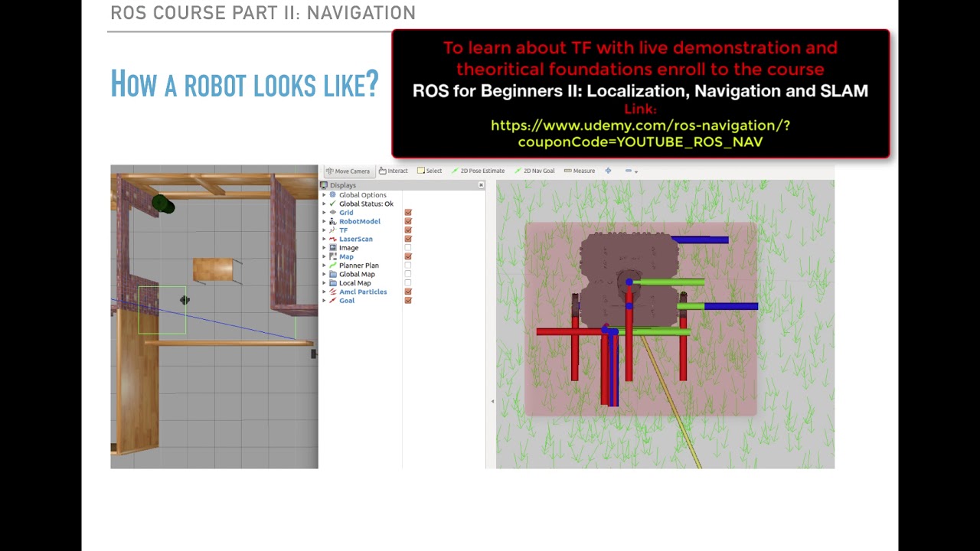Click the Displays panel monitor icon
This screenshot has height=551, width=980.
click(324, 185)
